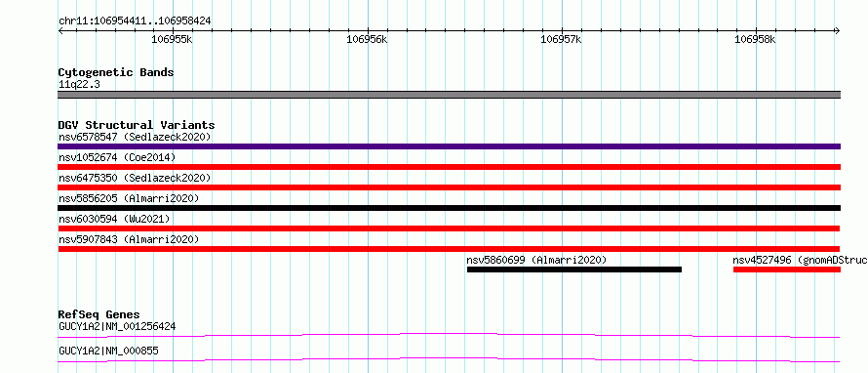Click the nsv5860699 short black variant bar
The image size is (868, 373).
pyautogui.click(x=574, y=269)
